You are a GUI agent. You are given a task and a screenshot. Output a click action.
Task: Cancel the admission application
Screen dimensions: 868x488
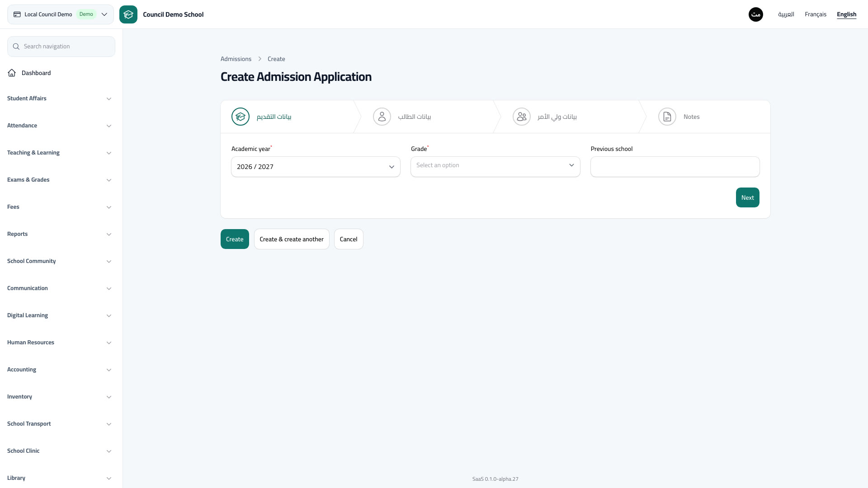click(349, 239)
